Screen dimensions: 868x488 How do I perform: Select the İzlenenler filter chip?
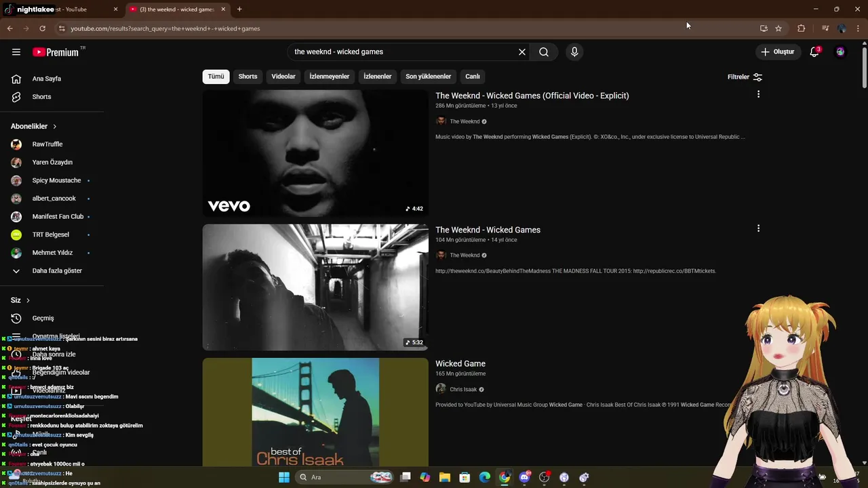(377, 77)
